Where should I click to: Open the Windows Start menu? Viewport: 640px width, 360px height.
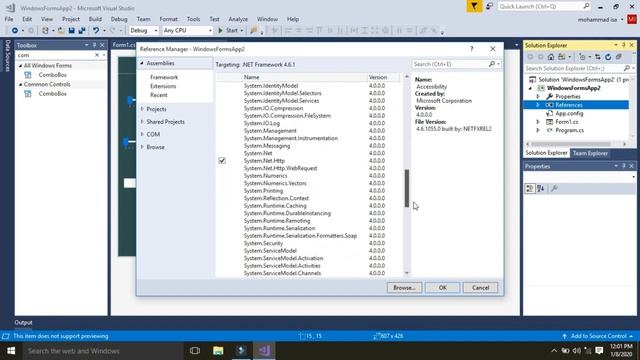pyautogui.click(x=11, y=351)
